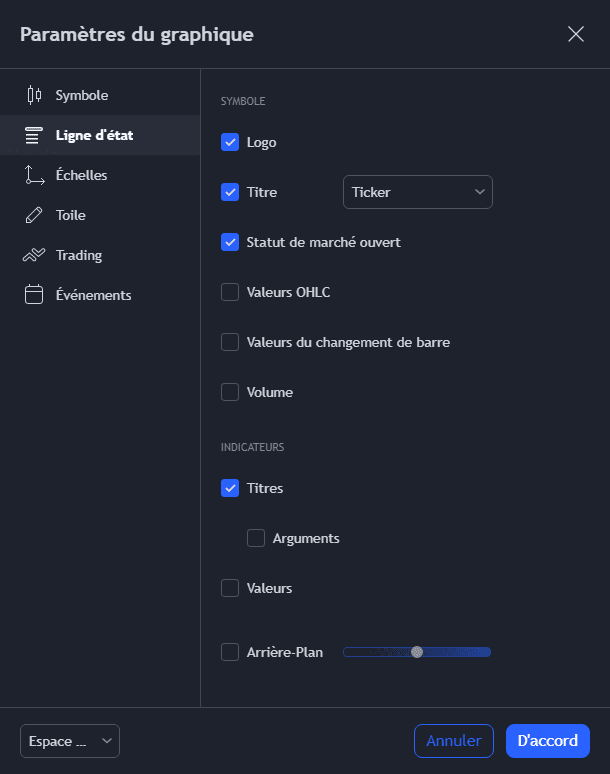This screenshot has width=610, height=774.
Task: Open the Trading settings tab label
Action: click(79, 255)
